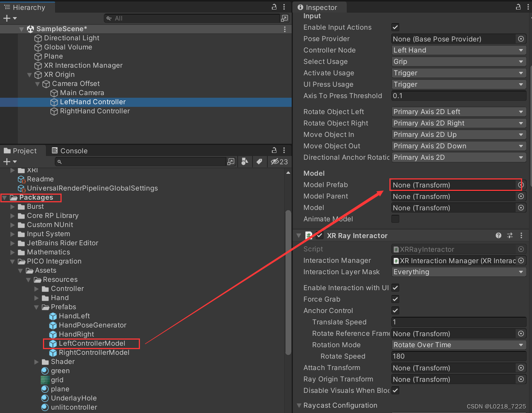
Task: Switch to the Project tab
Action: tap(21, 150)
